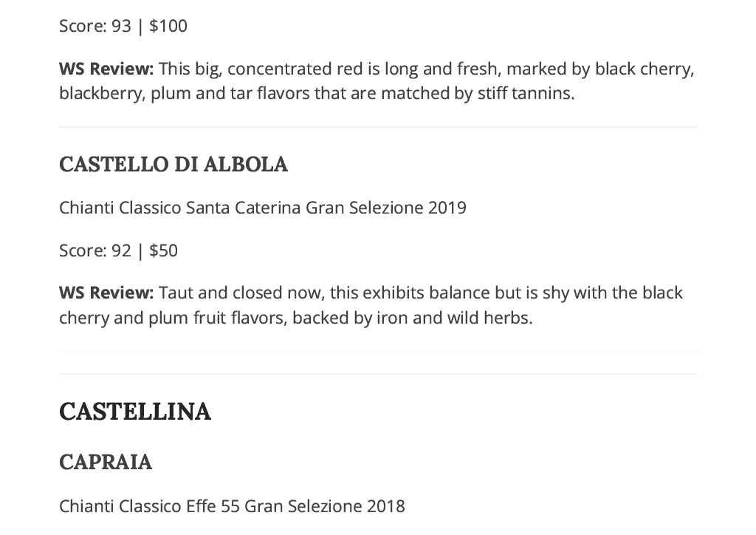The image size is (756, 535).
Task: Click the $100 price text
Action: (x=168, y=26)
